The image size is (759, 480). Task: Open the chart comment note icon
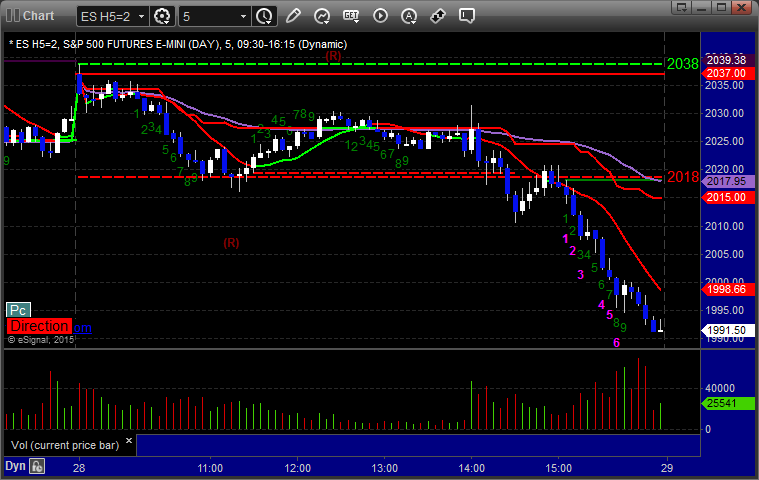tap(467, 16)
